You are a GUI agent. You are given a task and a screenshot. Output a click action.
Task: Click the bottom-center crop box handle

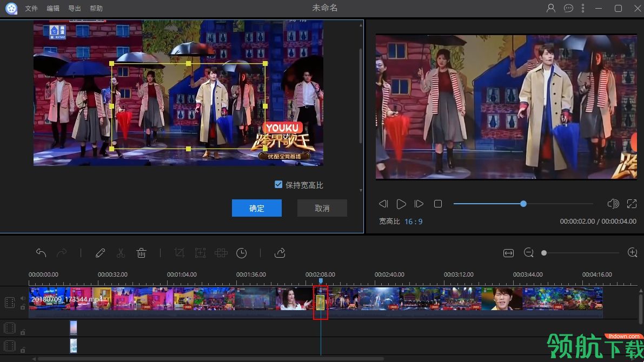pyautogui.click(x=189, y=149)
